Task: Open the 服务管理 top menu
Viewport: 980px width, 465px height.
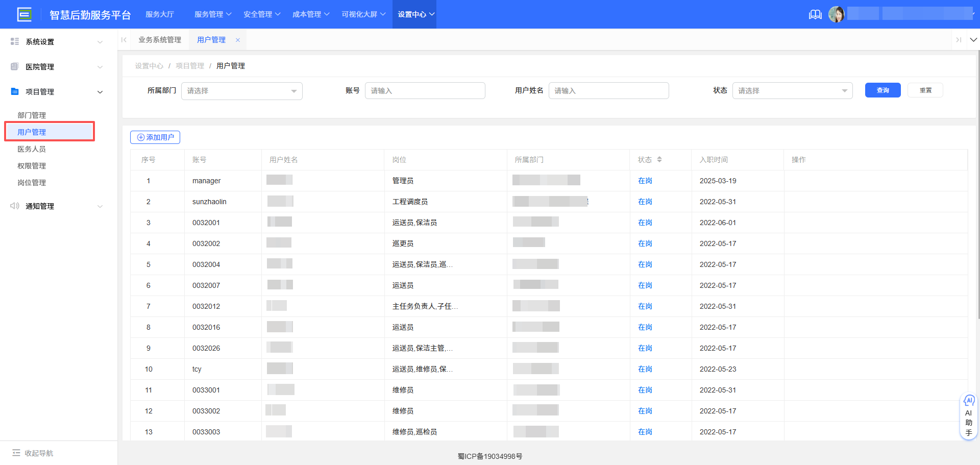Action: pyautogui.click(x=212, y=14)
